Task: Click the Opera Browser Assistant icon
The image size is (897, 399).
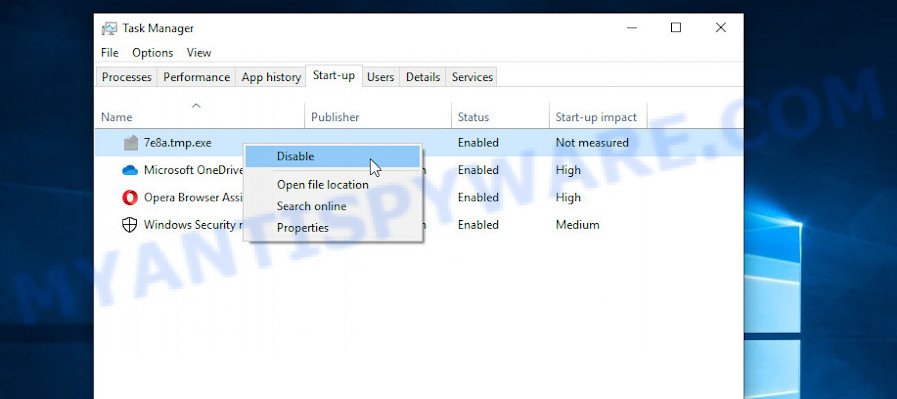Action: click(130, 197)
